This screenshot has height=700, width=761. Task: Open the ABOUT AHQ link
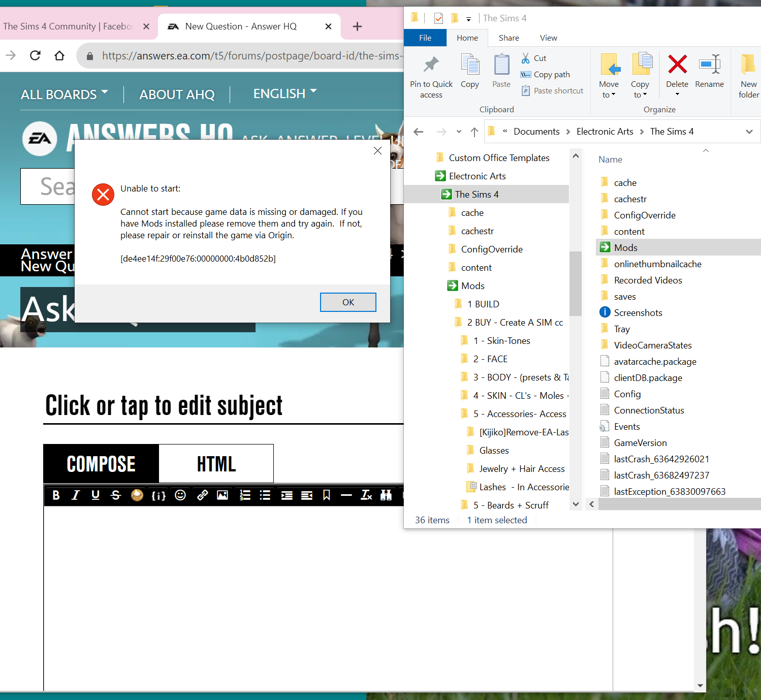[x=177, y=94]
